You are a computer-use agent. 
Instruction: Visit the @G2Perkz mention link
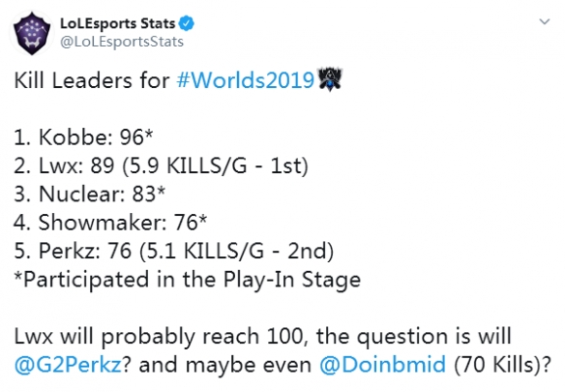click(x=68, y=365)
